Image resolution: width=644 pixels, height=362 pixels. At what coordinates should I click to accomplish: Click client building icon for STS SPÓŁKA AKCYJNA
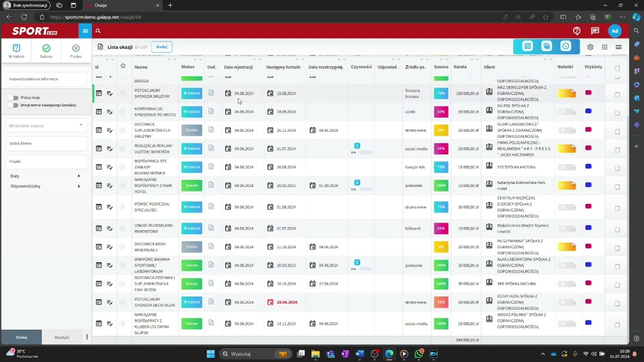(489, 165)
